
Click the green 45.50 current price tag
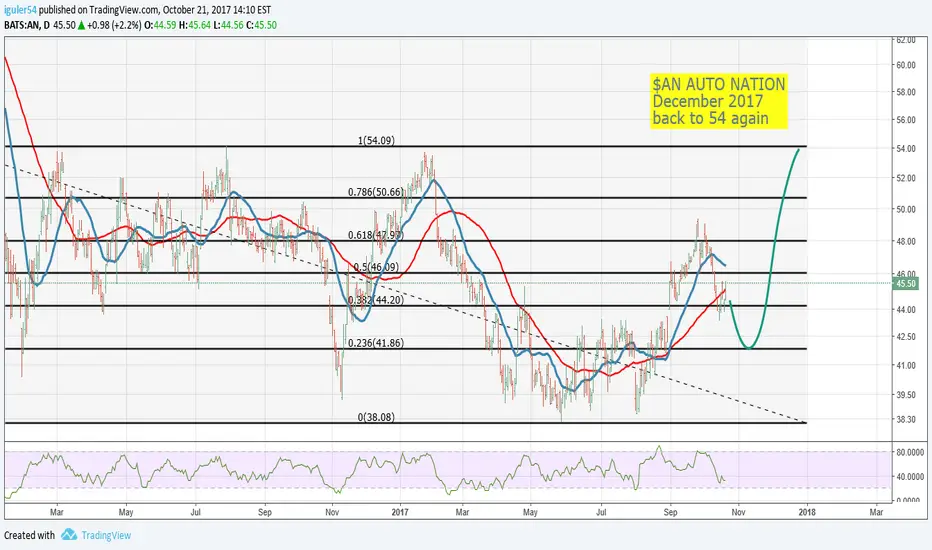(x=906, y=284)
